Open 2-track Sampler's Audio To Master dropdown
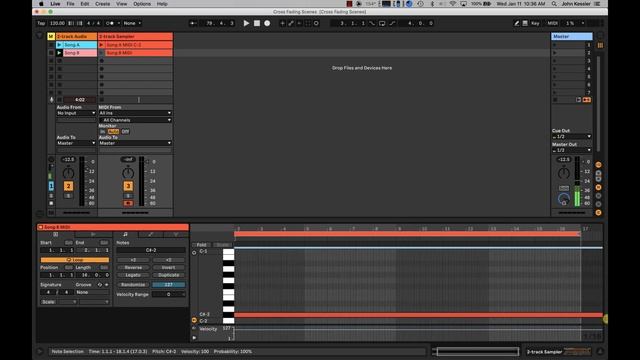 pos(135,143)
